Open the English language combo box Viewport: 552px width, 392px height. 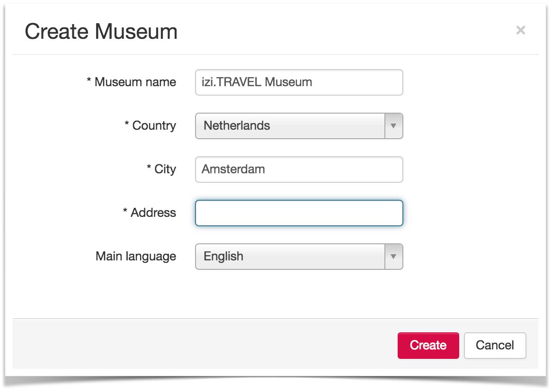pyautogui.click(x=299, y=257)
